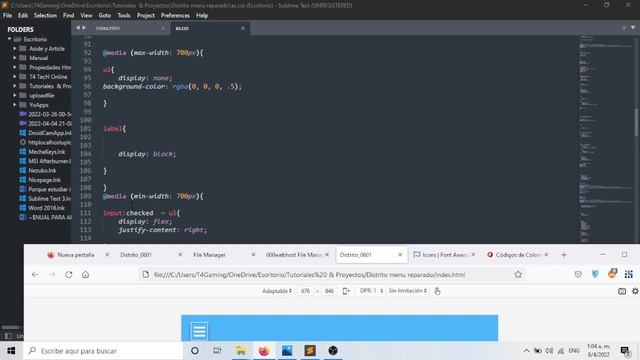Image resolution: width=640 pixels, height=360 pixels.
Task: Expand the Aside y Article folder
Action: click(14, 49)
